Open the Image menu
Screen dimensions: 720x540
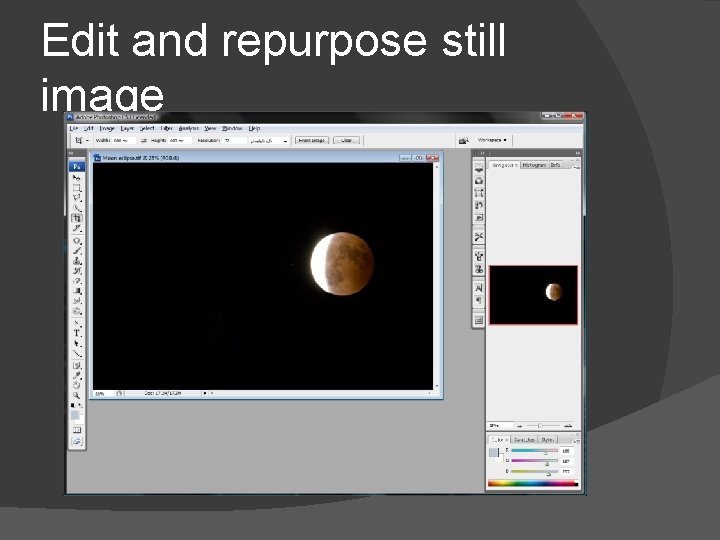point(107,129)
